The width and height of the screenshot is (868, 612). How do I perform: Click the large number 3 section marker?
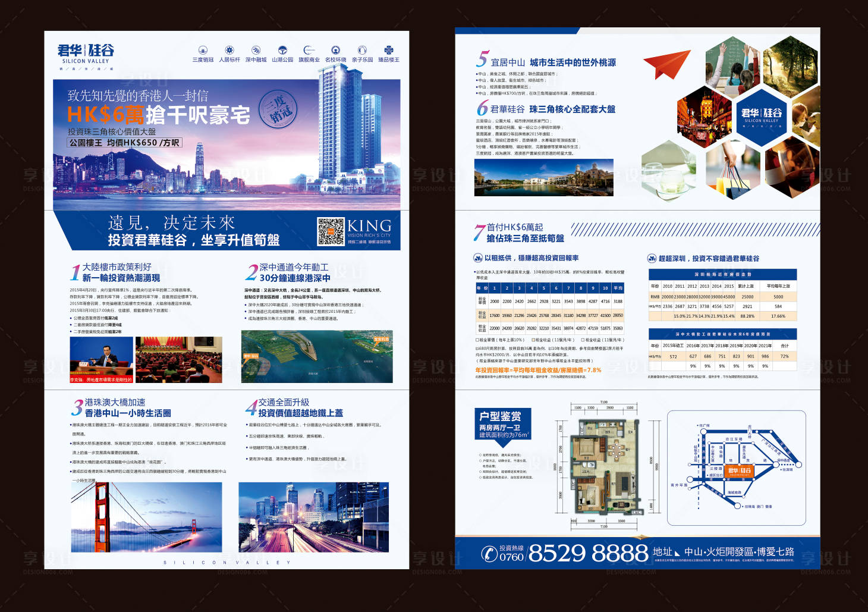77,407
